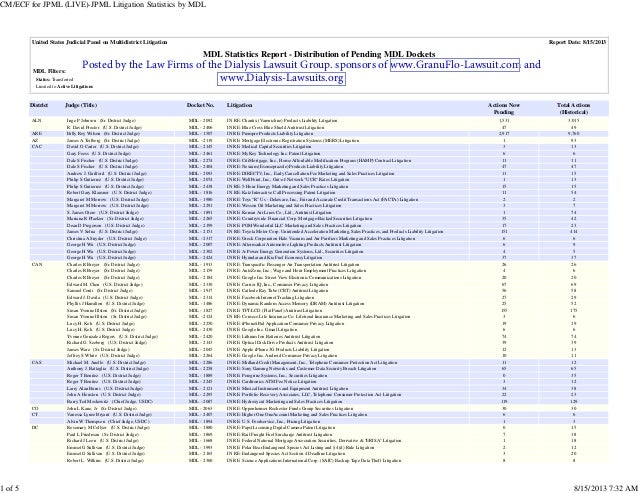Click the Google Inc. Street View litigation row

tap(319, 277)
